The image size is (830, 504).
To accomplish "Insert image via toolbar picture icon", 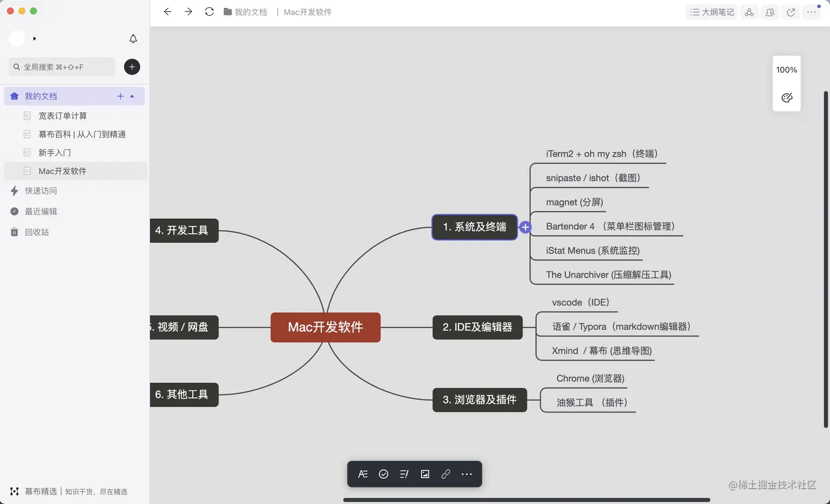I will (x=425, y=474).
